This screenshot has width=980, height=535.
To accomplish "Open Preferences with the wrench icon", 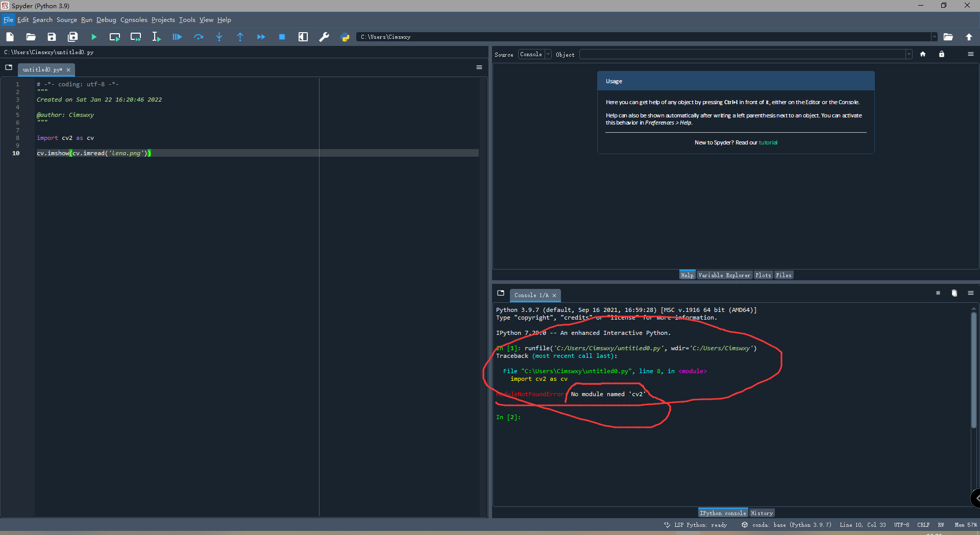I will point(324,37).
